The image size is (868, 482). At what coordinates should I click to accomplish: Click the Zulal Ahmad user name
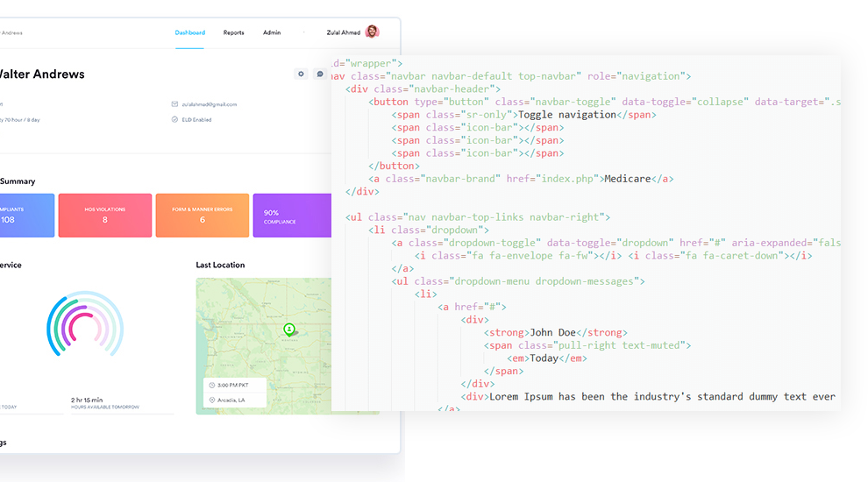coord(343,32)
